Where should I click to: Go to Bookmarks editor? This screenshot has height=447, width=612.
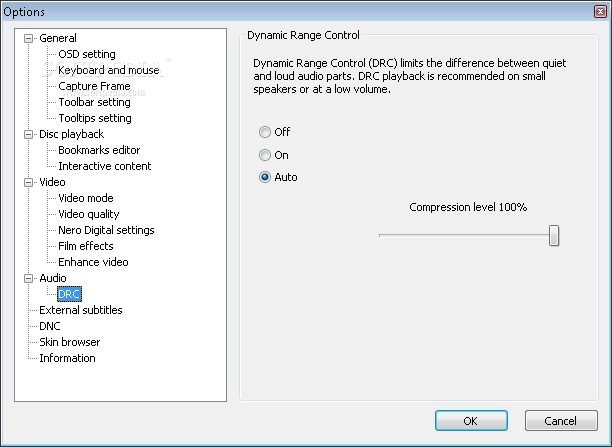click(99, 150)
